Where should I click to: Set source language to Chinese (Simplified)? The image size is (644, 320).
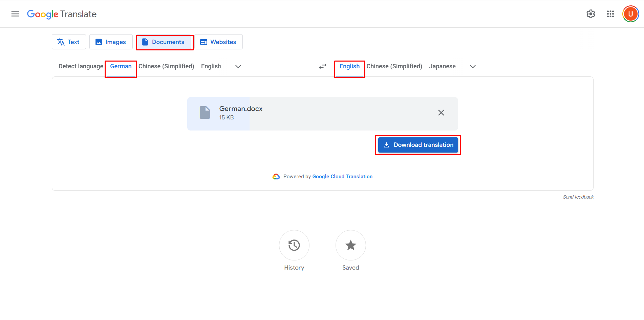coord(166,66)
